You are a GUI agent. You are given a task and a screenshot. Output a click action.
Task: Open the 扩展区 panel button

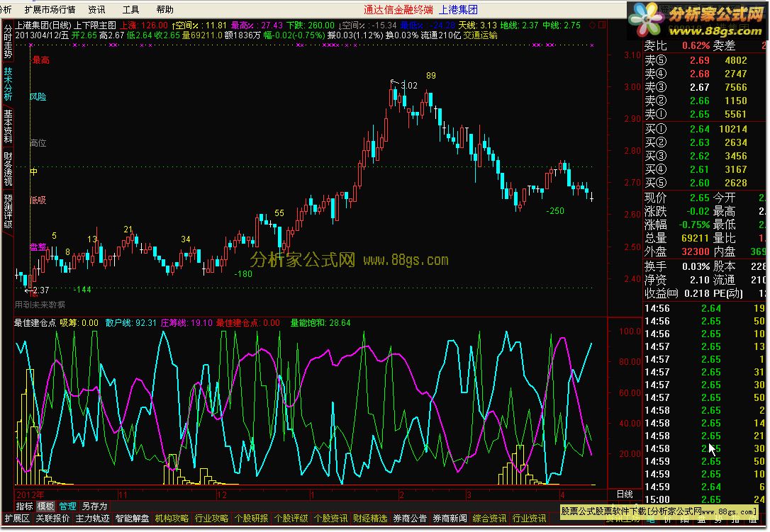pyautogui.click(x=17, y=519)
